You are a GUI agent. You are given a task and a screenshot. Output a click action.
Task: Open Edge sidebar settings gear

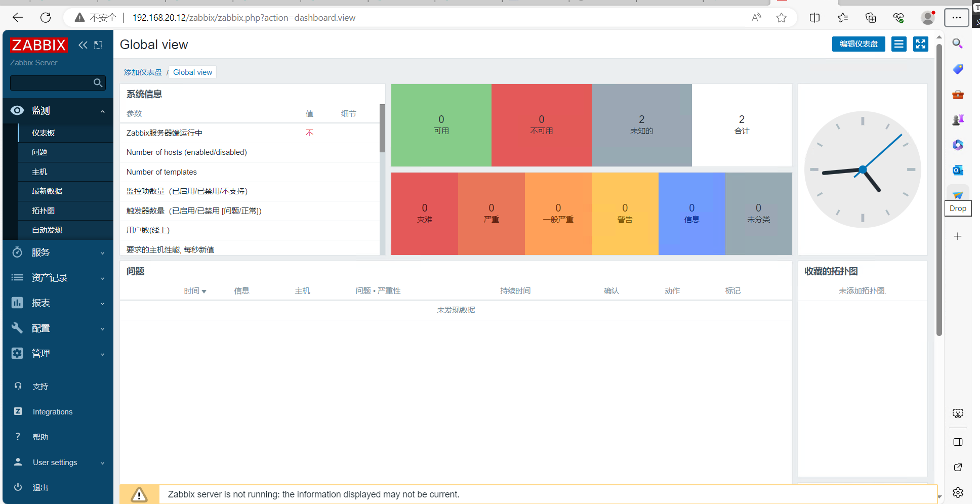coord(958,492)
